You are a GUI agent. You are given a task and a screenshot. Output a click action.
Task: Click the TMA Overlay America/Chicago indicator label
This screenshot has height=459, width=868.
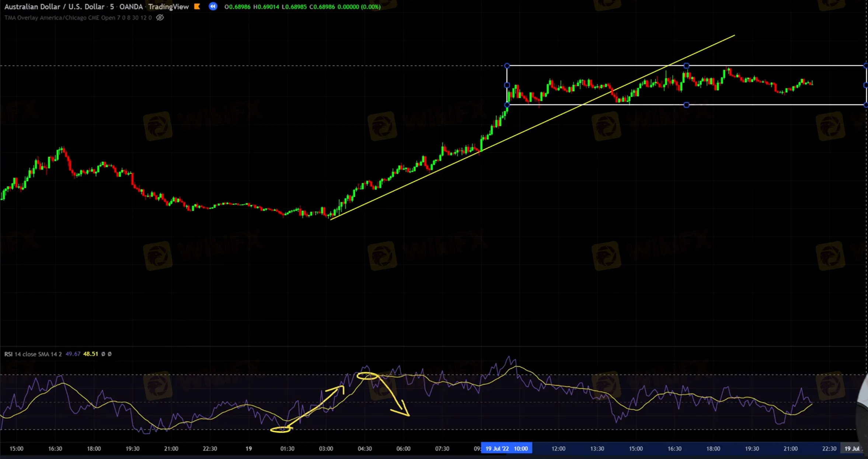[x=77, y=18]
